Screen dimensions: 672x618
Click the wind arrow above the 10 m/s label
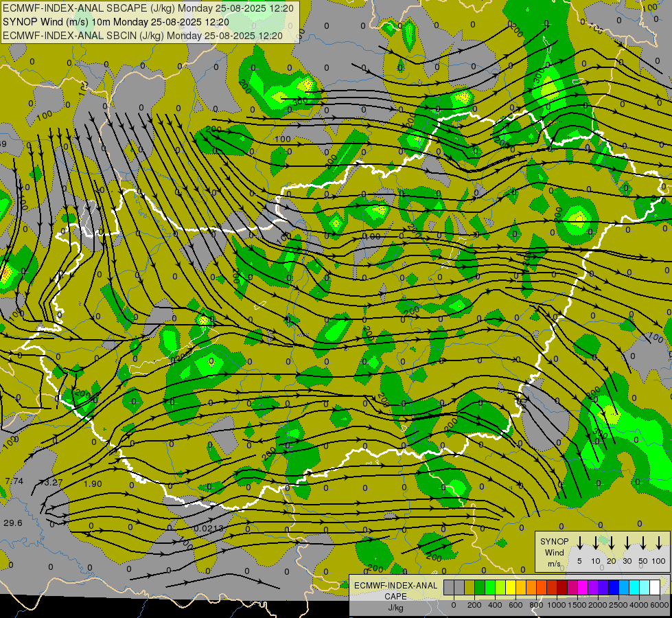(x=595, y=542)
